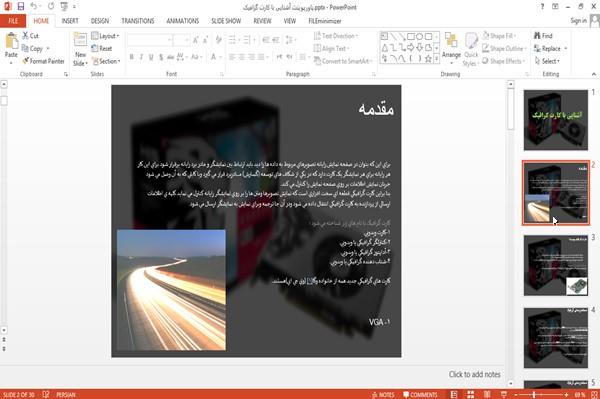
Task: Switch to the ANIMATIONS tab
Action: pos(183,21)
